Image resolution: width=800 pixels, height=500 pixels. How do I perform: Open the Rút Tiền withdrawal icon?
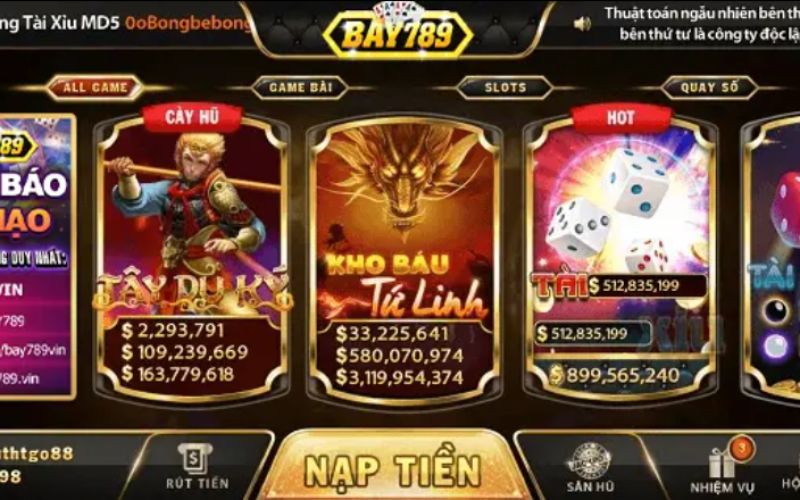[x=195, y=458]
